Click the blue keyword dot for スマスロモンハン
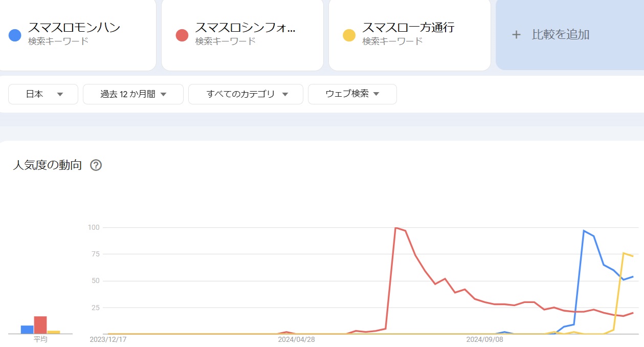 14,34
